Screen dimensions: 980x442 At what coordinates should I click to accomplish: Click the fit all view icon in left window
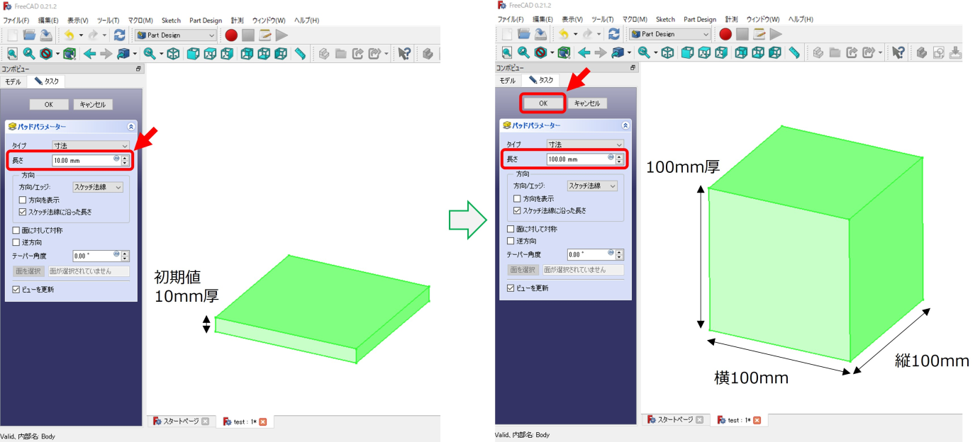11,54
